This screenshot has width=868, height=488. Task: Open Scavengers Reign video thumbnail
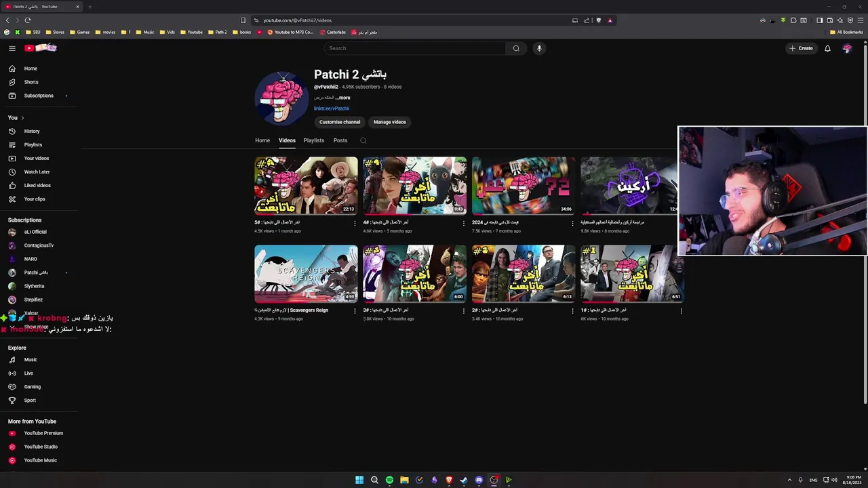306,274
